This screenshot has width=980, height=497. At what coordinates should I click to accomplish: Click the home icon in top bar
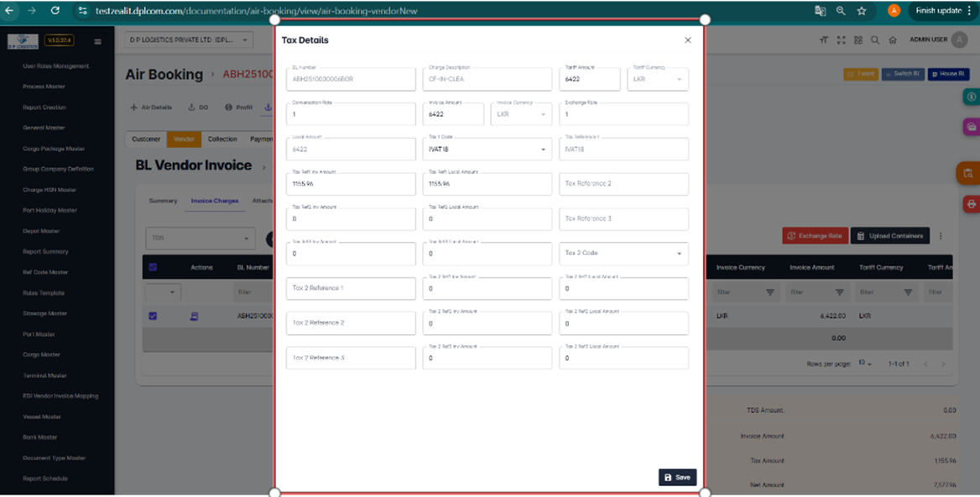[893, 39]
